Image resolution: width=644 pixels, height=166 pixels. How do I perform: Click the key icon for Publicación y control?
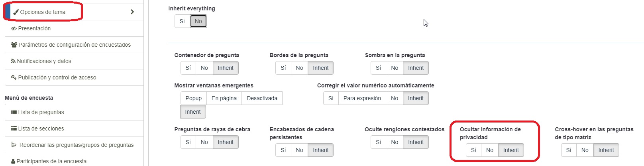pos(14,77)
